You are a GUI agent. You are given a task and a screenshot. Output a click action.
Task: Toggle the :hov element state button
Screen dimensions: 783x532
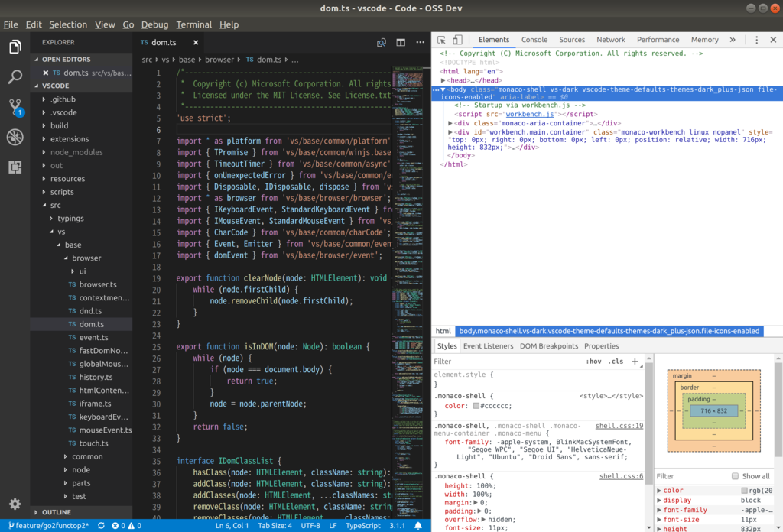[x=593, y=362]
